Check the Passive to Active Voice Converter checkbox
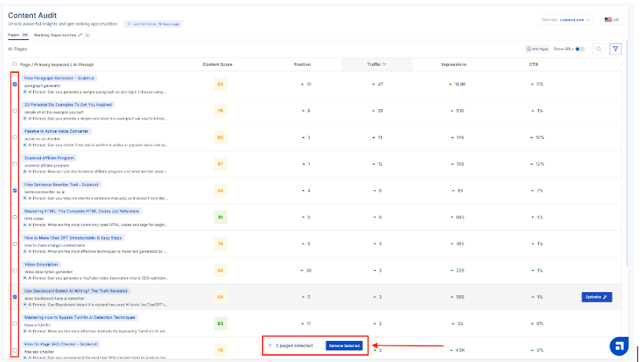Screen dimensions: 644x362 click(15, 137)
